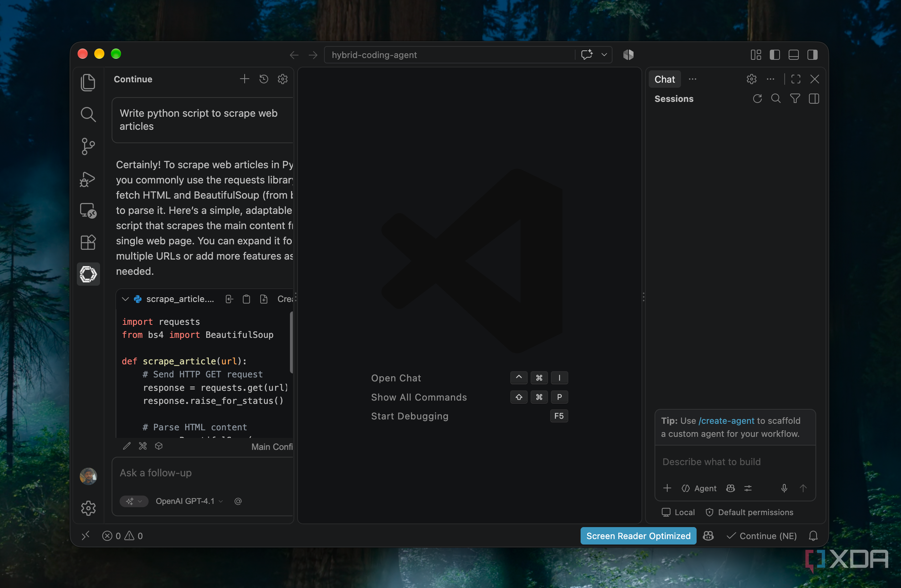Screen dimensions: 901x588
Task: Click the Screen Reader Optimized status button
Action: [x=638, y=536]
